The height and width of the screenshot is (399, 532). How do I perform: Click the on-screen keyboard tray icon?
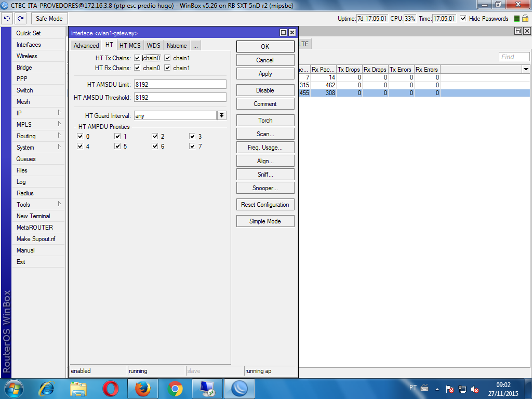click(424, 388)
